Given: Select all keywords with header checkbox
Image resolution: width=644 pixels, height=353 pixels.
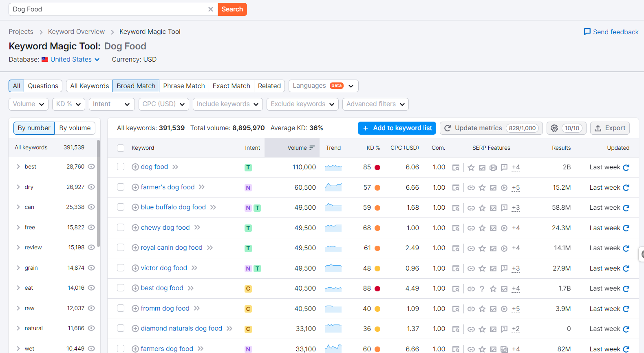Looking at the screenshot, I should [121, 148].
